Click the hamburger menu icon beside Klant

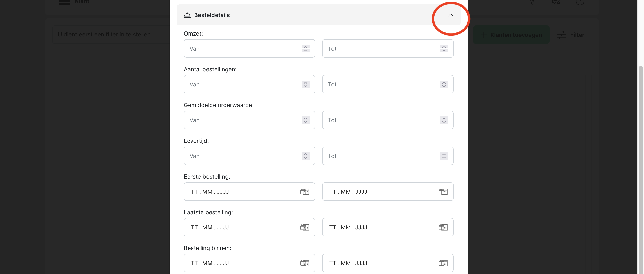coord(64,2)
